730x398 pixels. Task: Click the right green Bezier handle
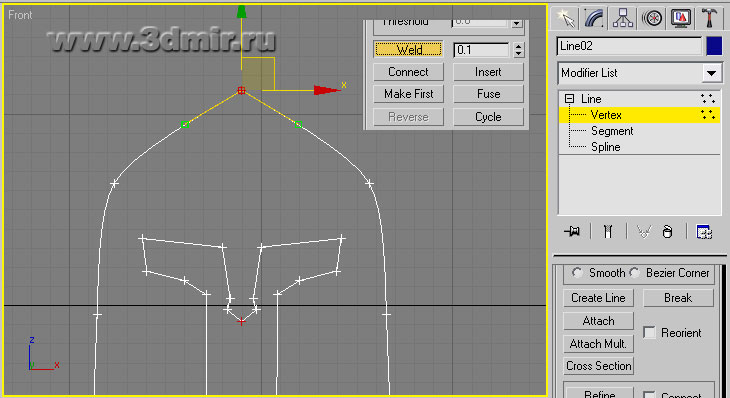(x=298, y=124)
